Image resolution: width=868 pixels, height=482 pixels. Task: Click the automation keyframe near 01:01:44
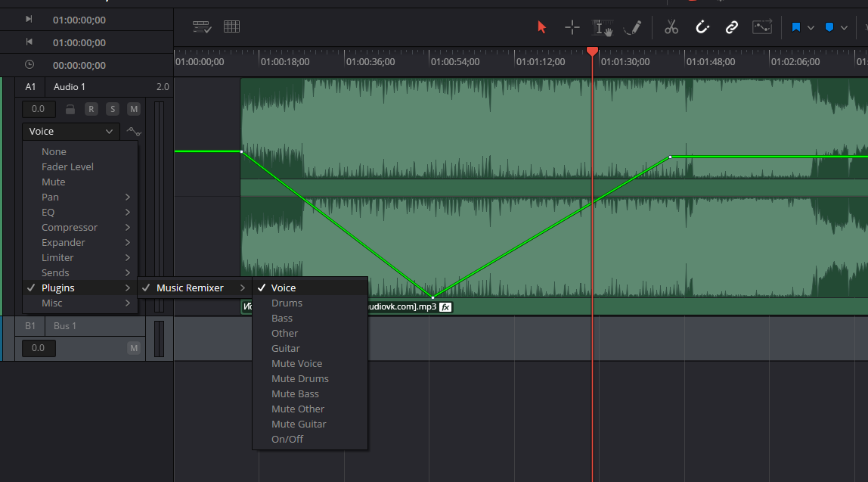click(x=671, y=157)
